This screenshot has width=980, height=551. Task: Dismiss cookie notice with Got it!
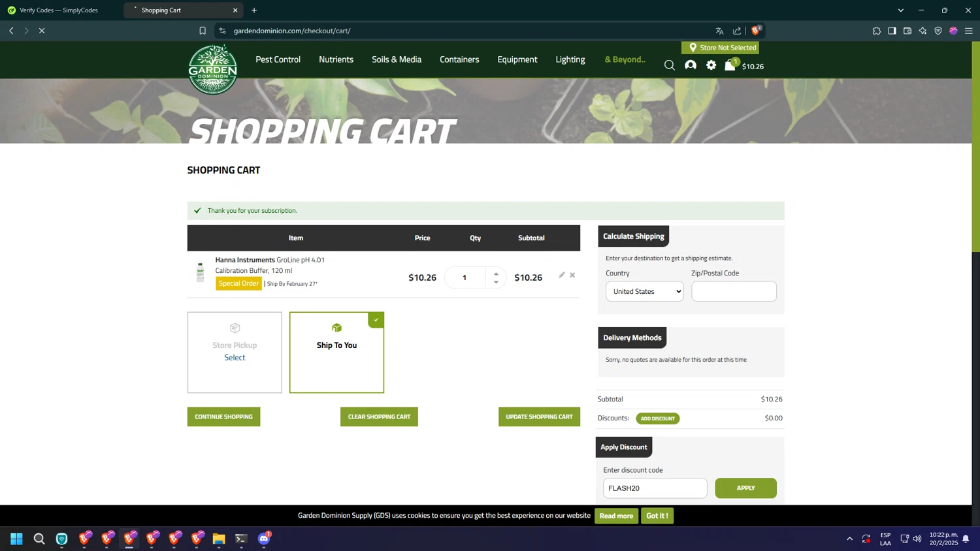tap(657, 516)
